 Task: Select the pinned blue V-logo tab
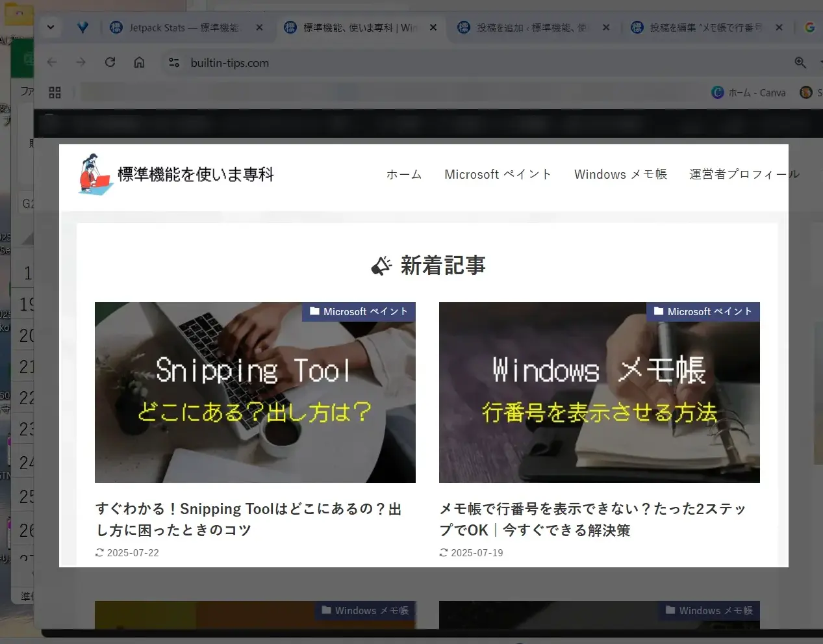(x=82, y=27)
